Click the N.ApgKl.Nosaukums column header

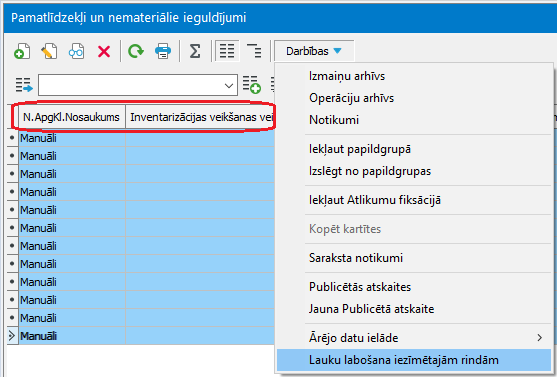(x=71, y=117)
